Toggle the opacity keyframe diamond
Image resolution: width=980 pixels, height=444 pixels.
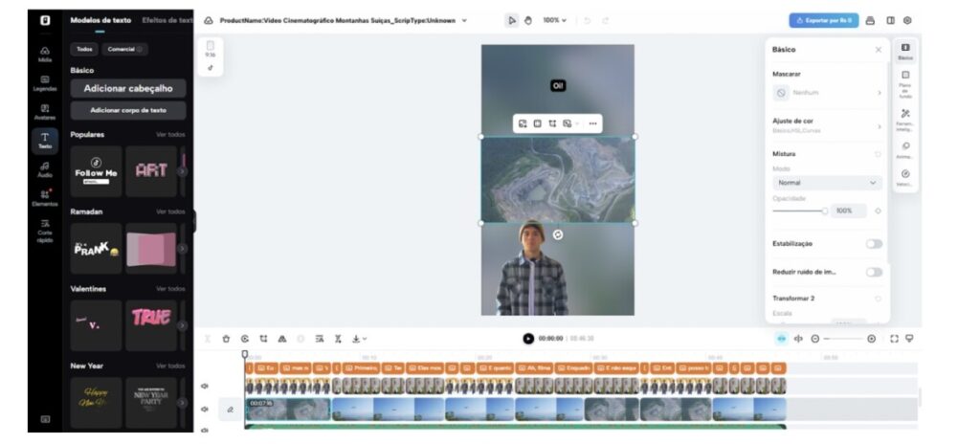(x=878, y=211)
